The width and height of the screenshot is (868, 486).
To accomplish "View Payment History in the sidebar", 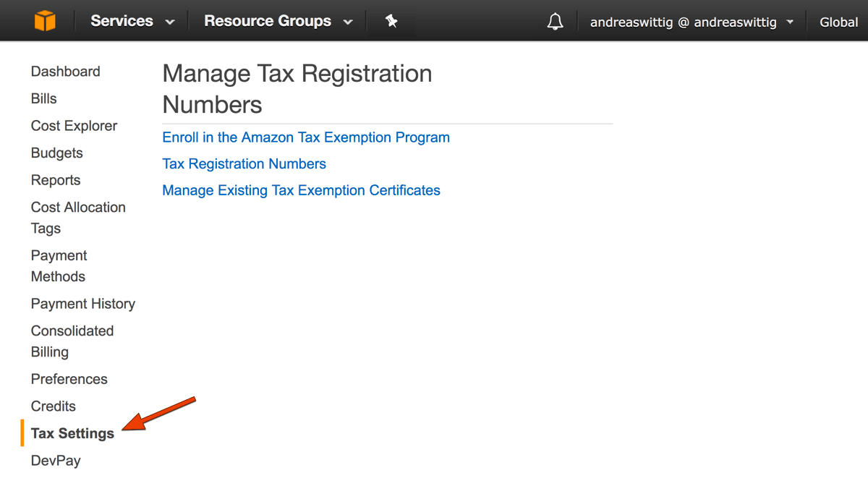I will 82,304.
